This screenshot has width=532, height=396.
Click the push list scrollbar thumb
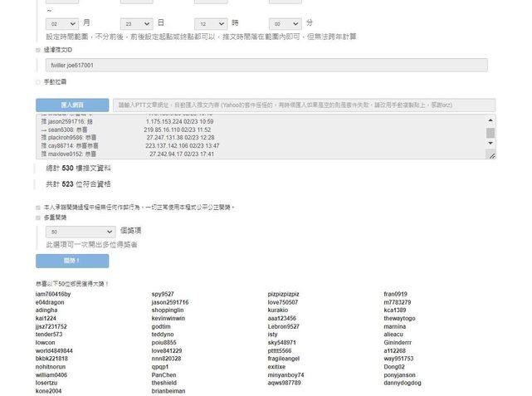click(x=491, y=132)
